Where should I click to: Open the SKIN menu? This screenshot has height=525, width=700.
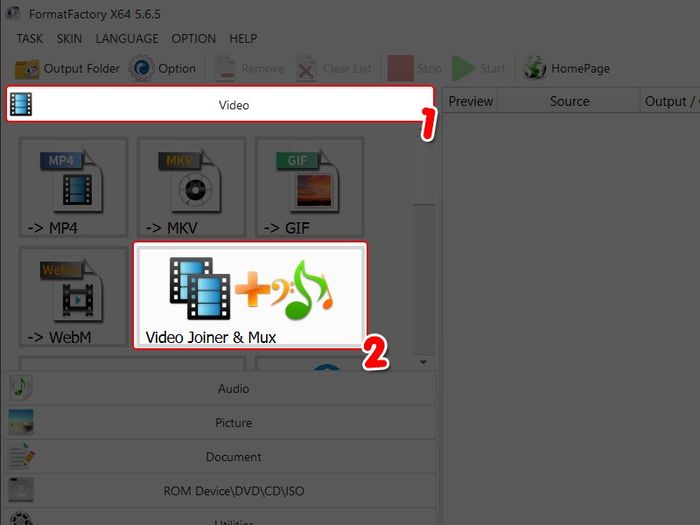click(69, 39)
